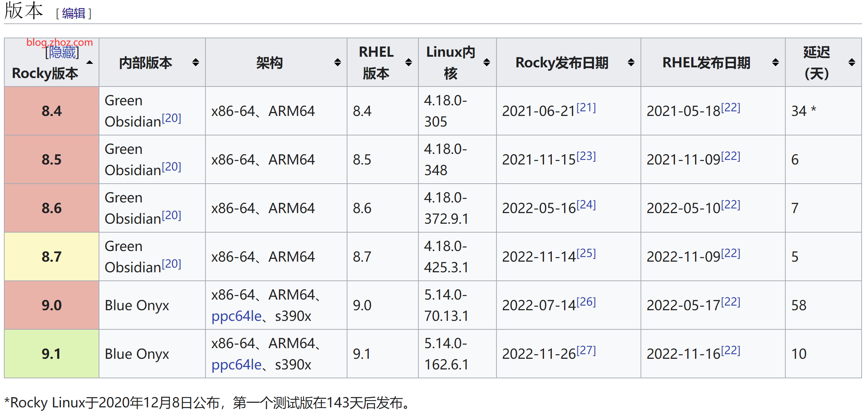Sort by RHEL发布日期 column arrows
Screen dimensions: 868x418
click(775, 62)
